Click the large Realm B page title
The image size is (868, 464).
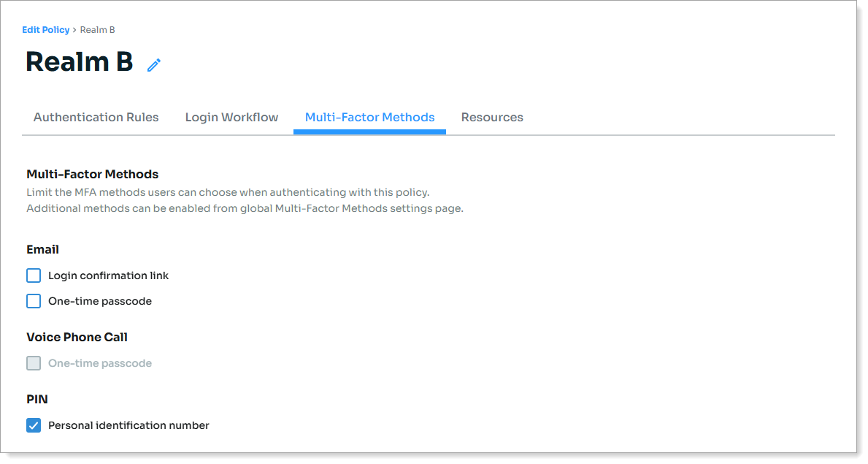click(x=79, y=62)
